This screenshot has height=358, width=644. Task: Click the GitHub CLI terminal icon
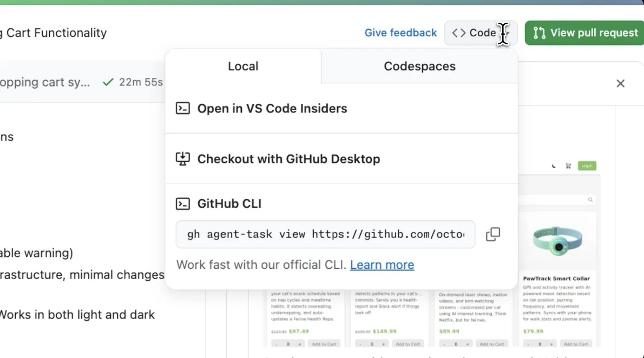click(x=183, y=204)
